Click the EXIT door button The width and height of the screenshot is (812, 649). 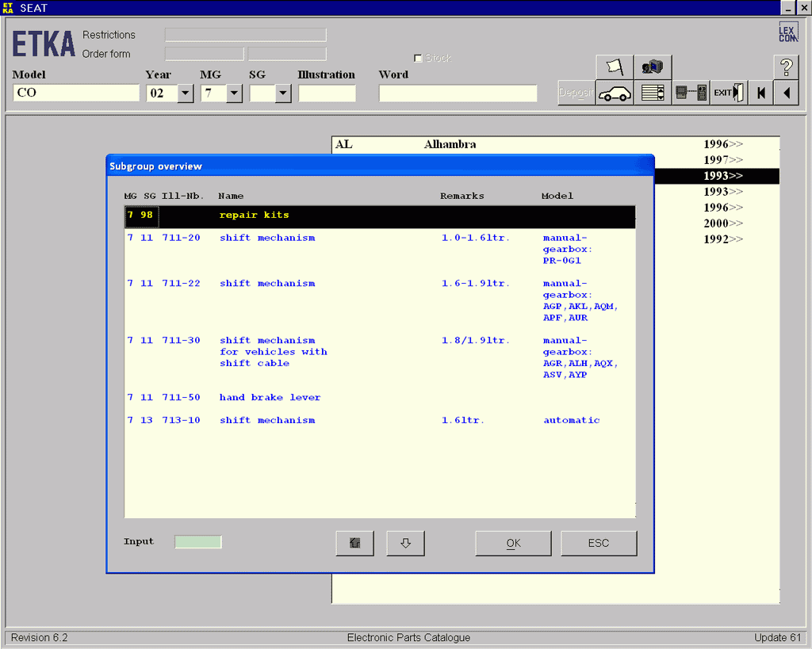729,94
